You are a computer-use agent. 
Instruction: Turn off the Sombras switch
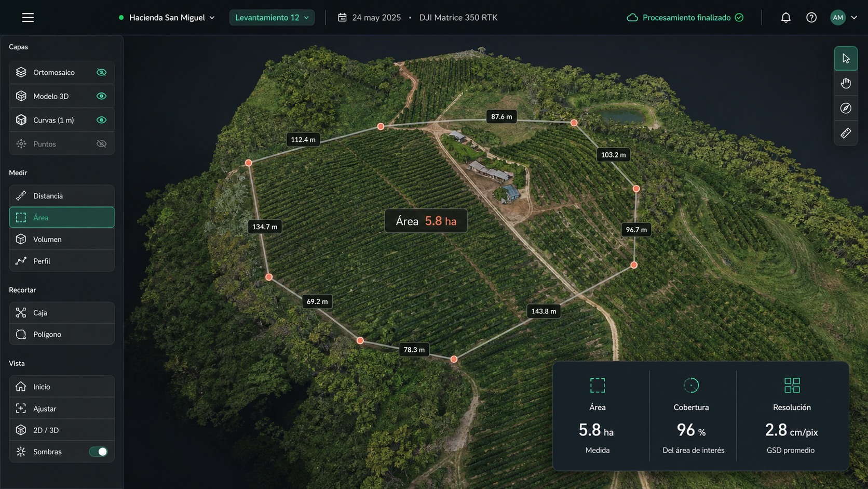(x=98, y=452)
